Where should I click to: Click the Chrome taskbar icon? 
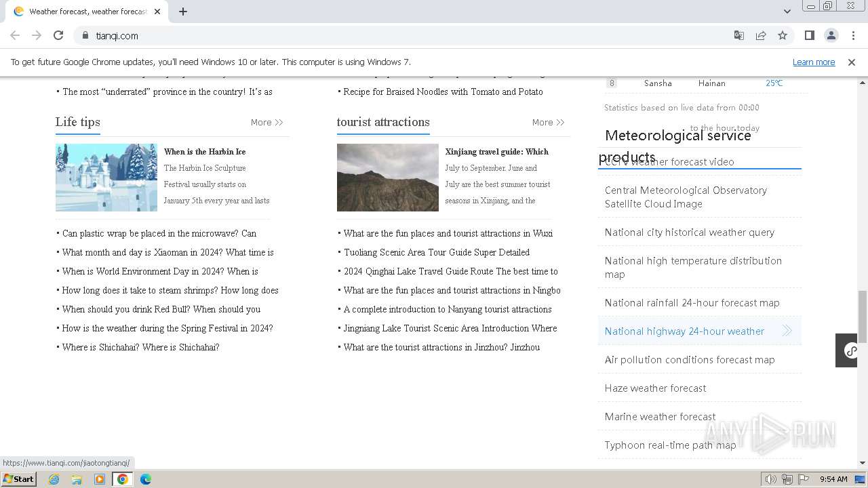tap(123, 479)
